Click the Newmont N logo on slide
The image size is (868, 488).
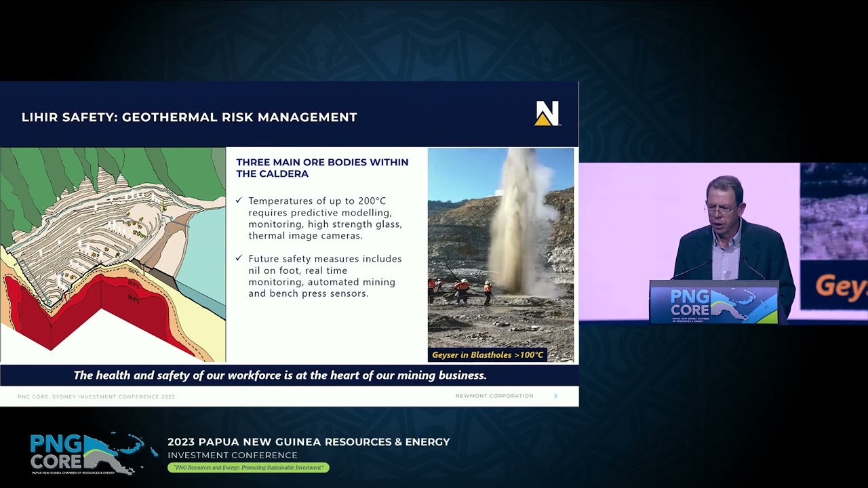(547, 113)
